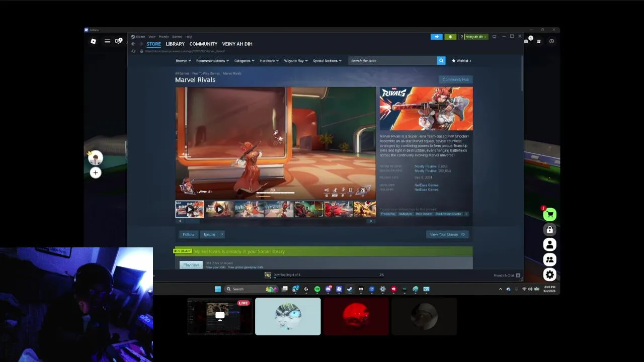The image size is (644, 362).
Task: Open Discord from the taskbar
Action: pyautogui.click(x=328, y=289)
